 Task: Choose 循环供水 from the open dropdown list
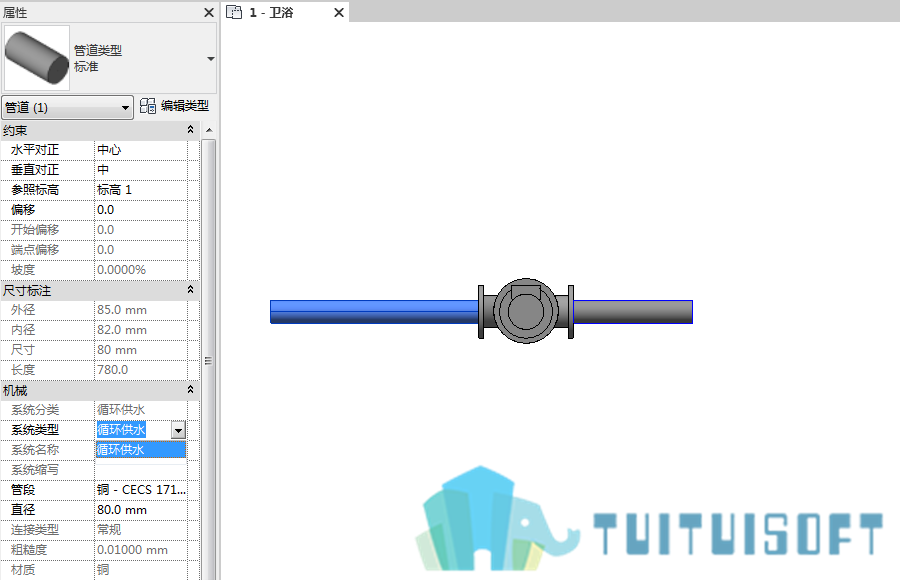[x=141, y=450]
